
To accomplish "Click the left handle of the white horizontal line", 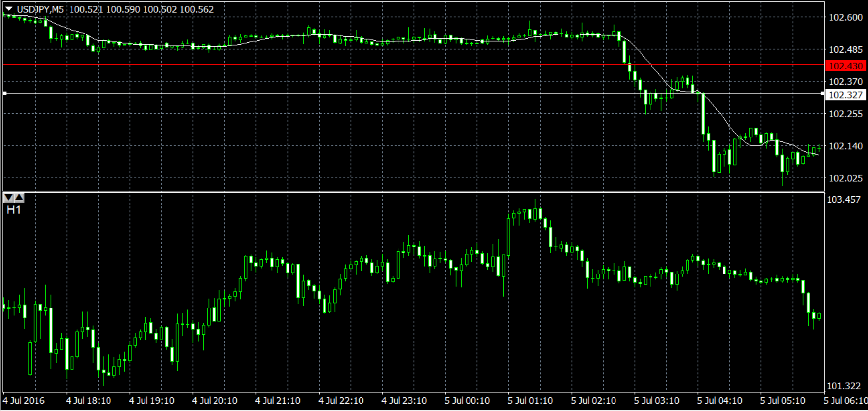I will point(4,93).
